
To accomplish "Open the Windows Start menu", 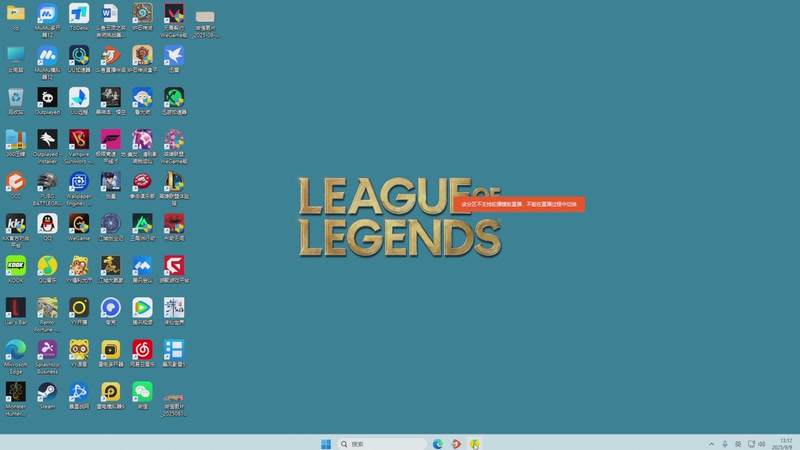I will click(326, 444).
